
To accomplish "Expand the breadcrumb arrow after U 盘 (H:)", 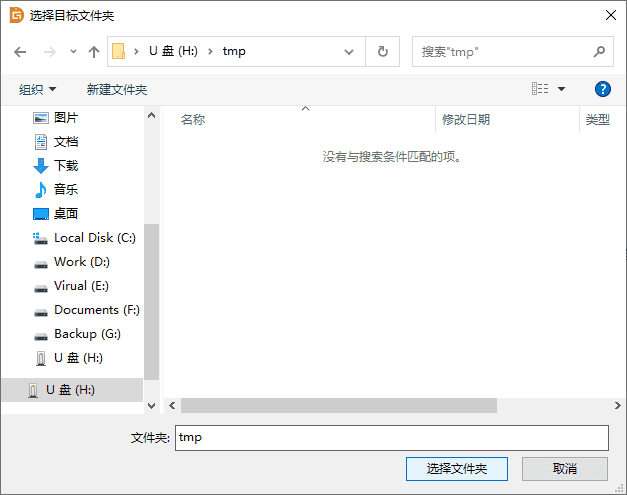I will [210, 51].
